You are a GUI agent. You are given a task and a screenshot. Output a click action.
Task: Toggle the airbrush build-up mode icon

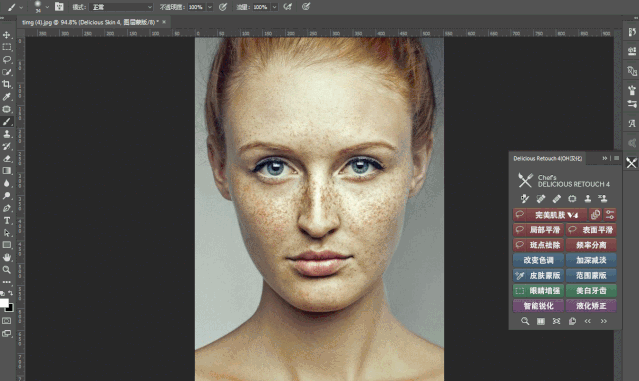point(288,7)
